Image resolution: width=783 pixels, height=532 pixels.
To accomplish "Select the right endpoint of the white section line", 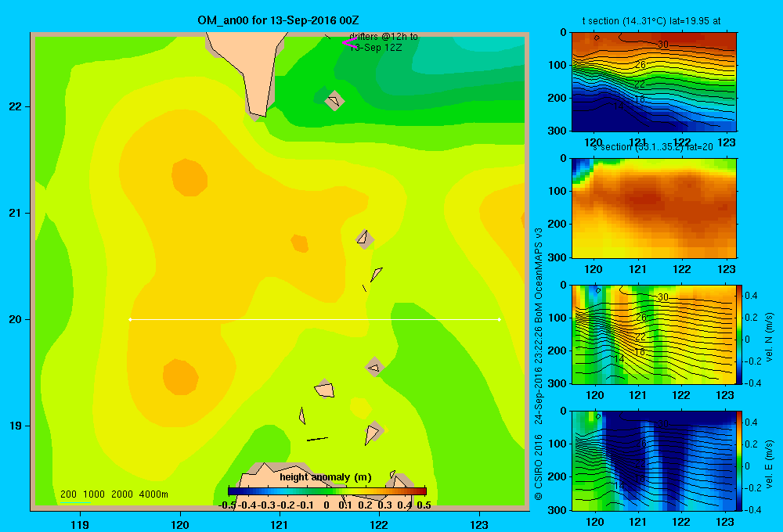I will pos(499,319).
